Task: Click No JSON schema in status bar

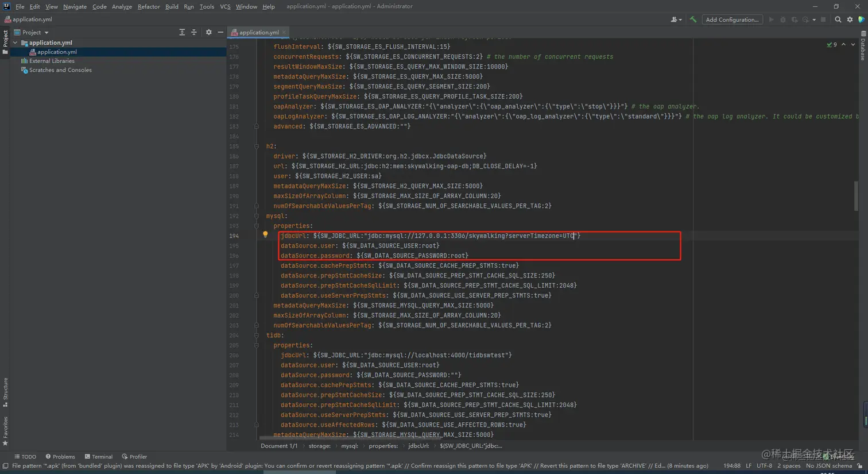Action: tap(829, 466)
